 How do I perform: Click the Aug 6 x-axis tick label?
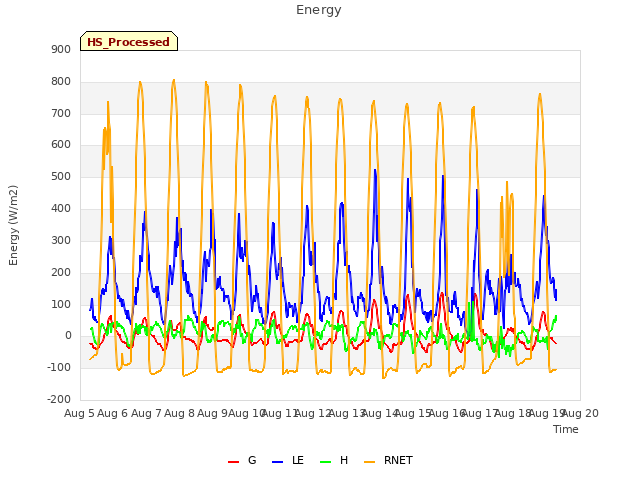click(113, 413)
